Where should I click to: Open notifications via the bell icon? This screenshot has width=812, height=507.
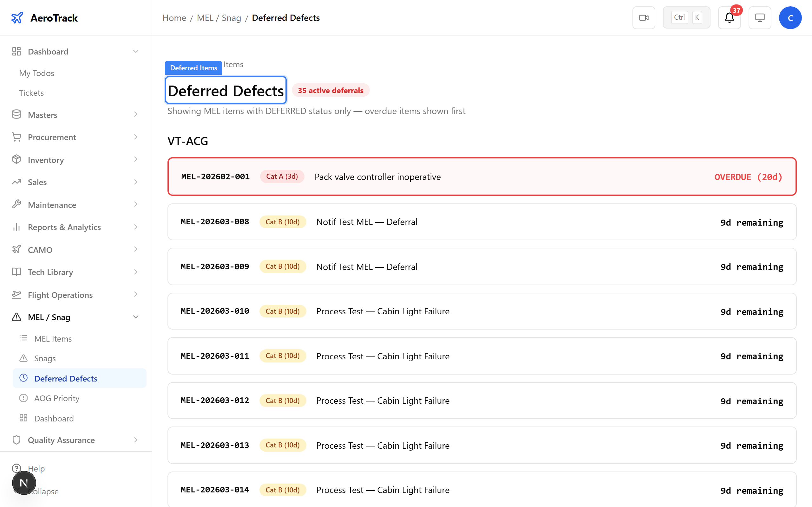pos(729,18)
